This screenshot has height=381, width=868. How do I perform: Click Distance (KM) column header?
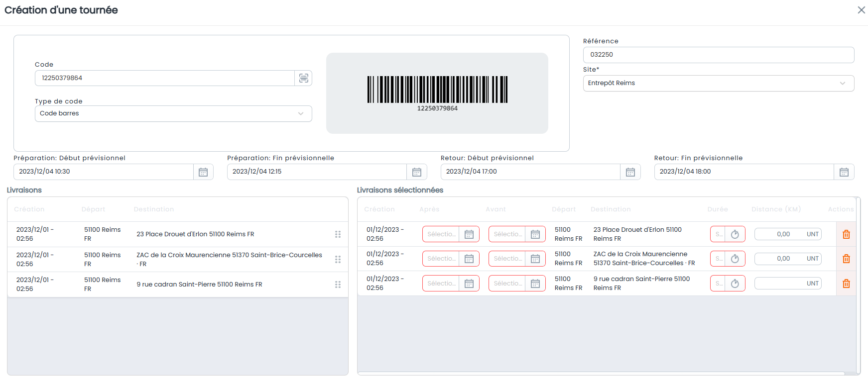776,209
